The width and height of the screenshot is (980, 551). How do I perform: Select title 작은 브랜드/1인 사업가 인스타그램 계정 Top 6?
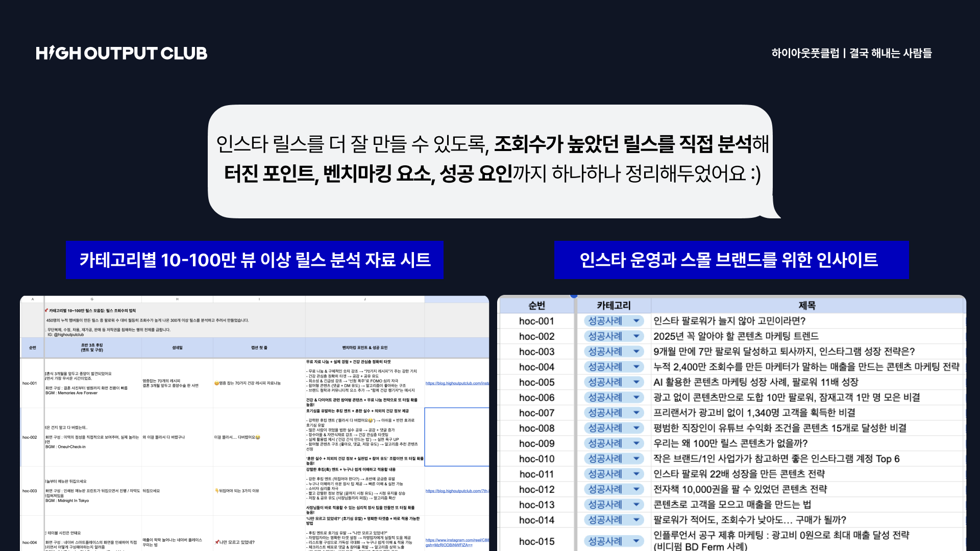776,459
